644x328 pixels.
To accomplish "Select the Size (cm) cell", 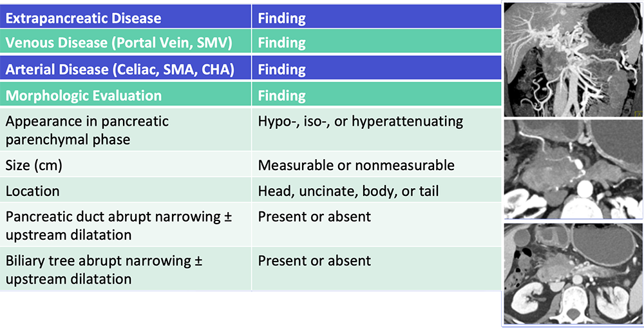I will coord(126,164).
